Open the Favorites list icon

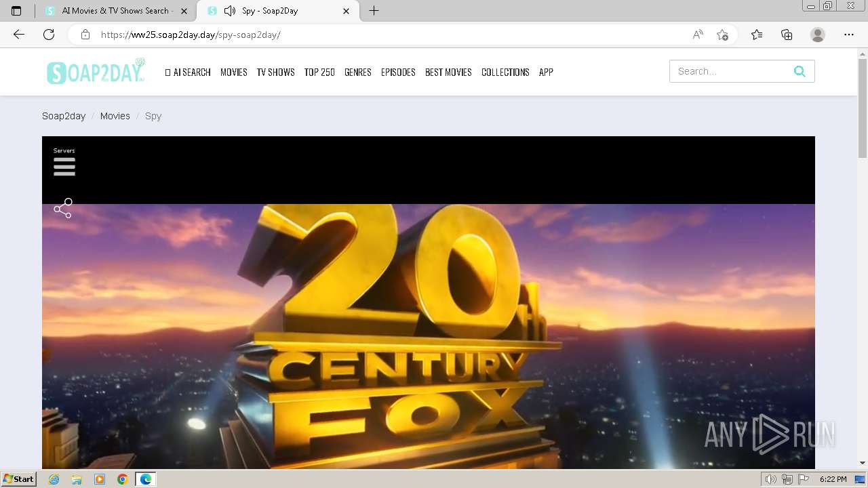click(x=757, y=35)
